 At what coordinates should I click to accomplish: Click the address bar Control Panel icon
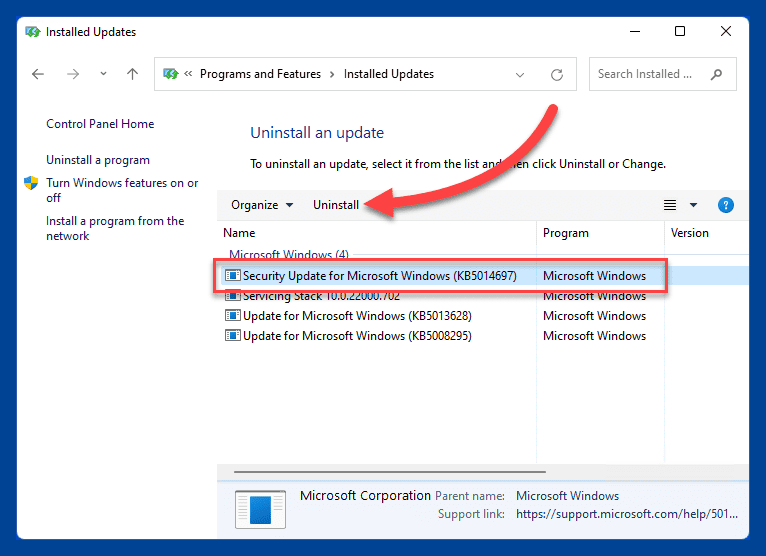click(170, 74)
